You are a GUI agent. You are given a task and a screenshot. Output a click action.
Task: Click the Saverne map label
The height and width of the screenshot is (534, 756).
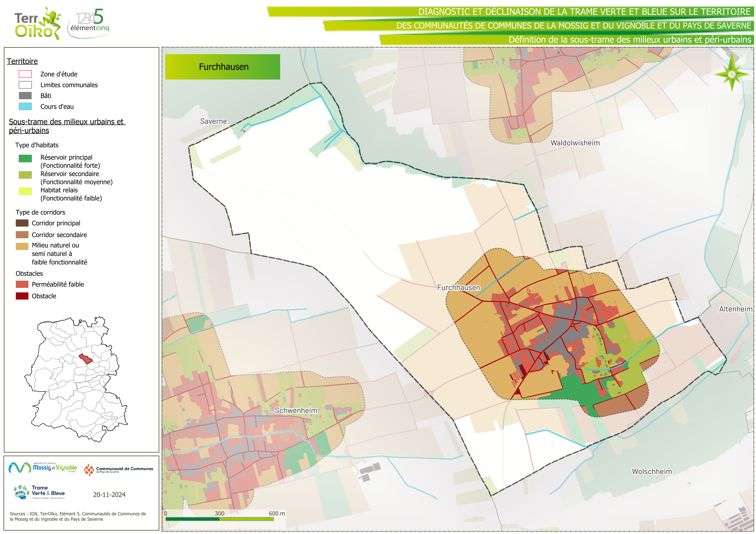tap(213, 121)
